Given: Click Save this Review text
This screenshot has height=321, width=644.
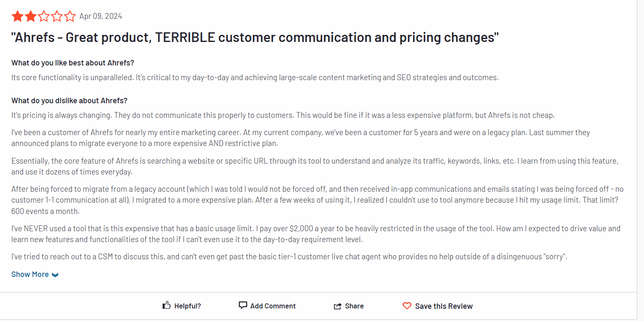Looking at the screenshot, I should [444, 306].
